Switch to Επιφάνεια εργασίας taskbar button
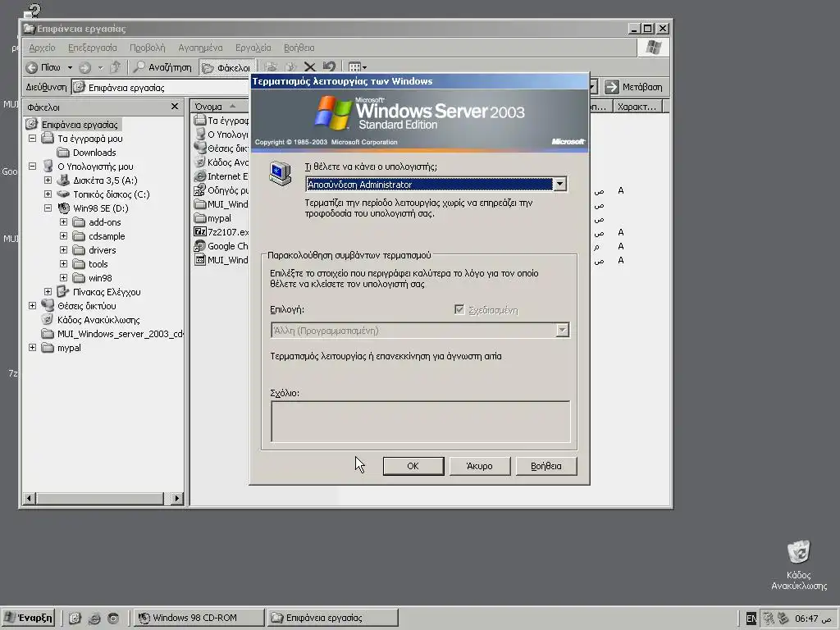 tap(332, 618)
